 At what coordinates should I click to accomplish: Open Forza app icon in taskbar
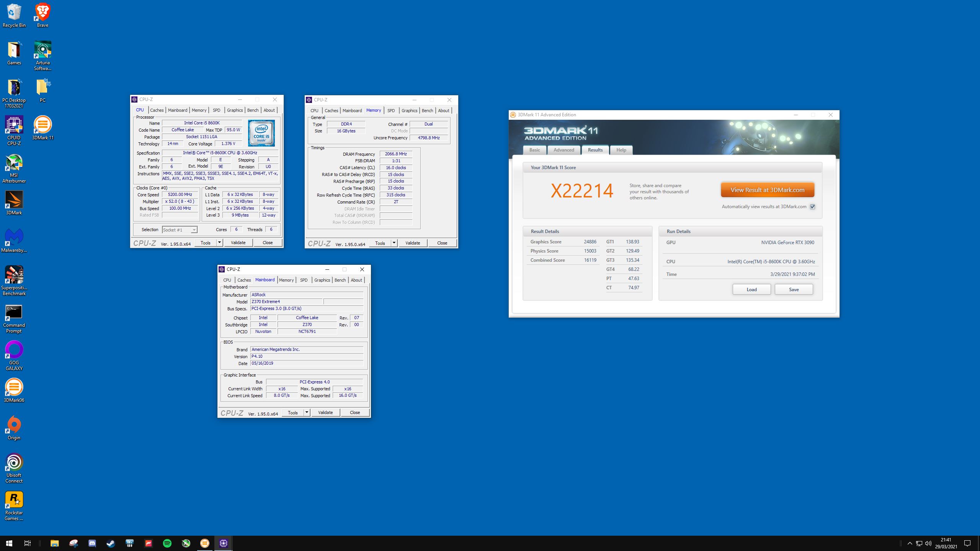pyautogui.click(x=149, y=543)
